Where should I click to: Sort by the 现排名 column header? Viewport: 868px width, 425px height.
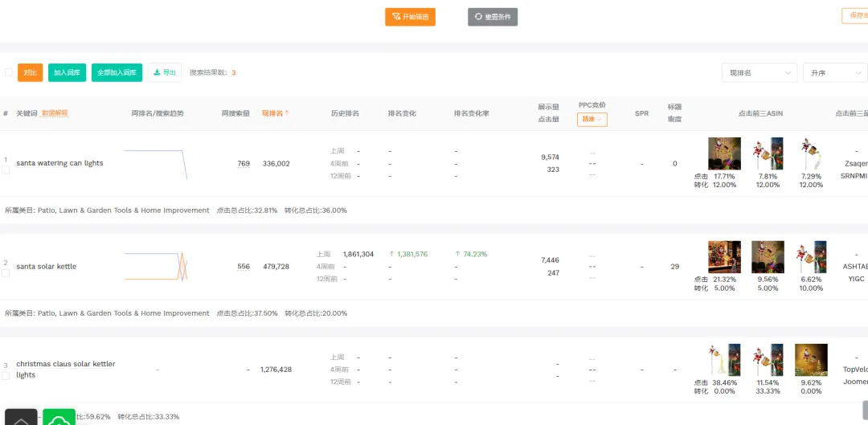pyautogui.click(x=275, y=113)
